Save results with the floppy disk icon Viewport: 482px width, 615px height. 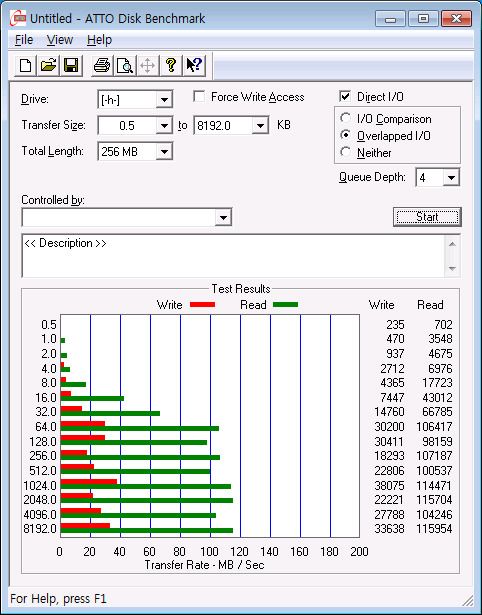71,65
